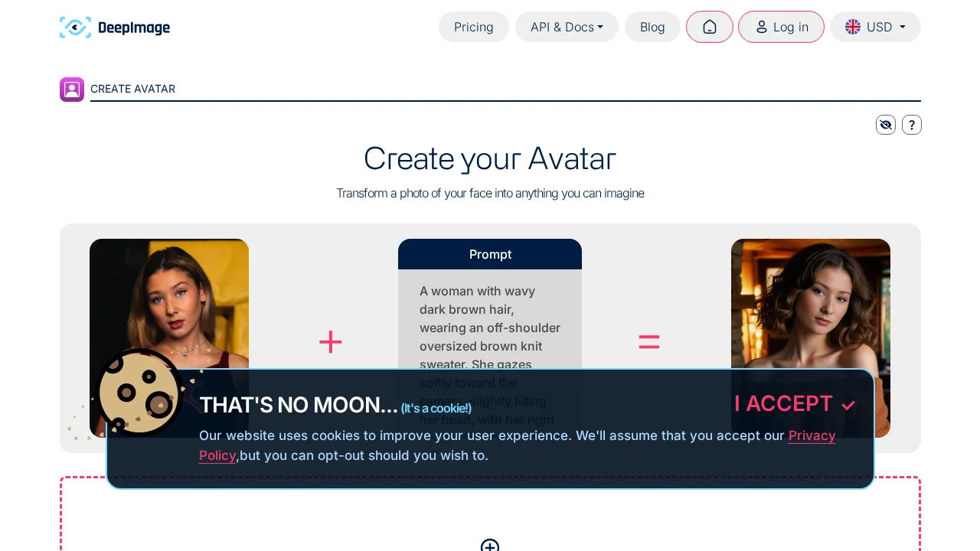Click the UK flag icon in the currency selector

coord(852,27)
